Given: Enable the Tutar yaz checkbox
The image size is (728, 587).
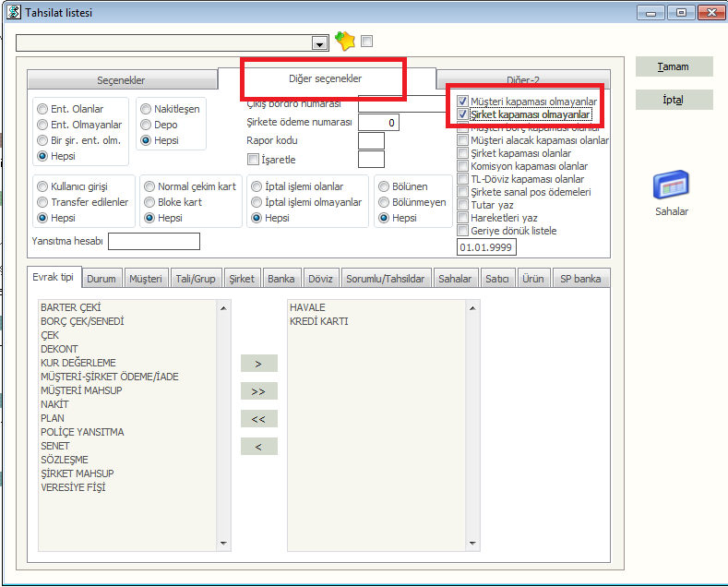Looking at the screenshot, I should pos(463,205).
